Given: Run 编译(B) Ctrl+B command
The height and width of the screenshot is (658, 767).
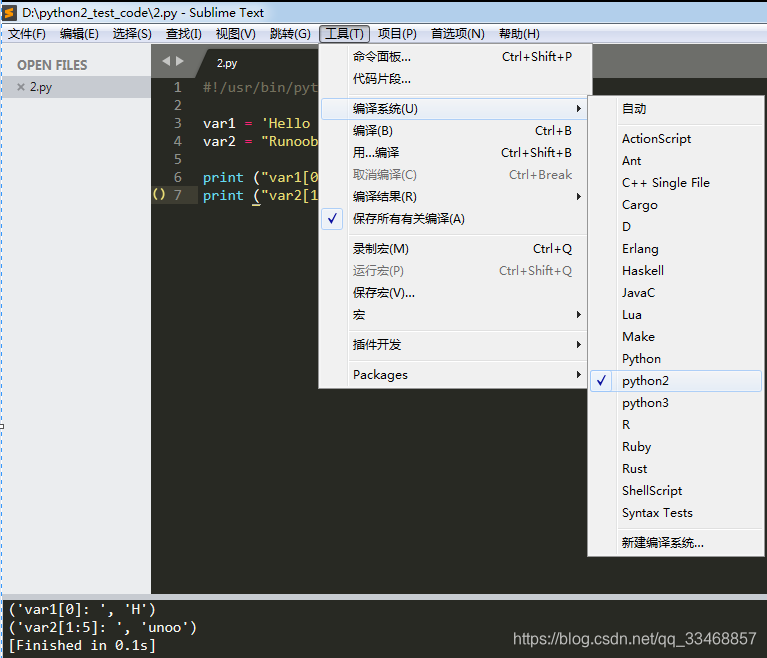Looking at the screenshot, I should [454, 131].
